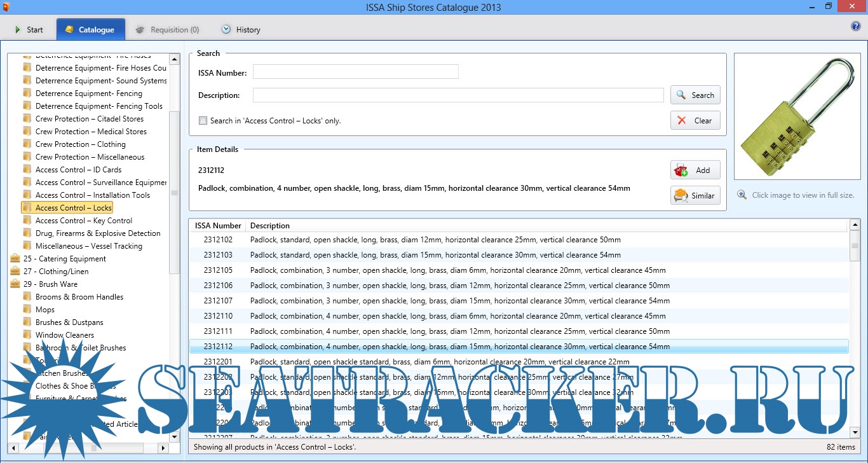Click the basket icon for 27 - Clothing/Linen
Image resolution: width=868 pixels, height=463 pixels.
tap(15, 271)
